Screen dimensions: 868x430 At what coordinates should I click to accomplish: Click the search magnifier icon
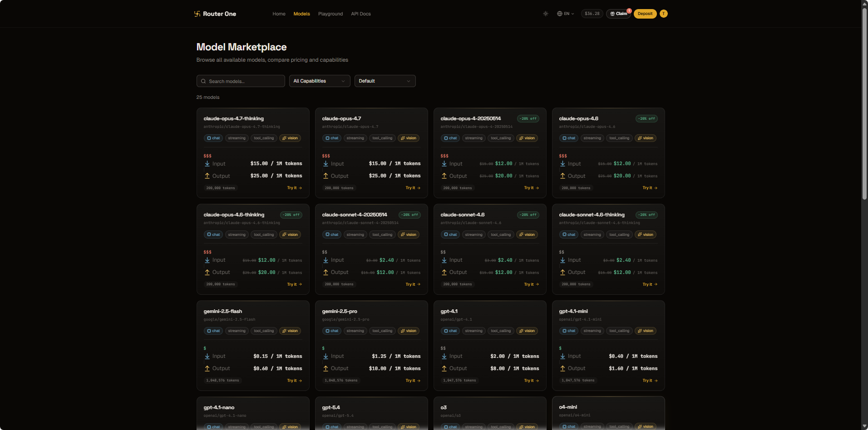[204, 81]
